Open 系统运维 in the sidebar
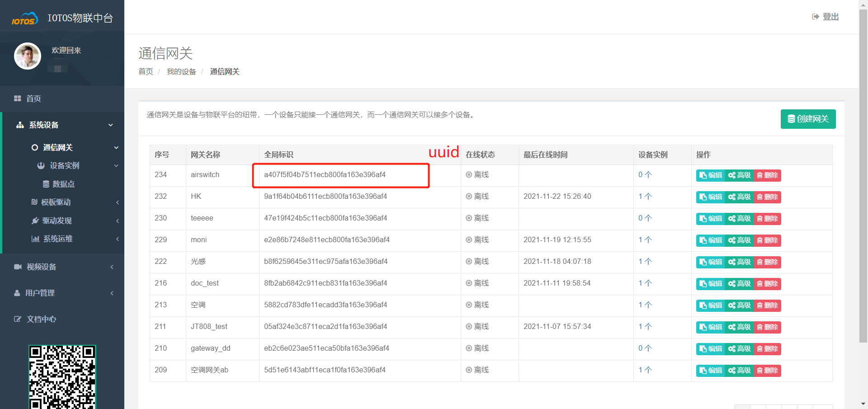The image size is (868, 409). [57, 239]
